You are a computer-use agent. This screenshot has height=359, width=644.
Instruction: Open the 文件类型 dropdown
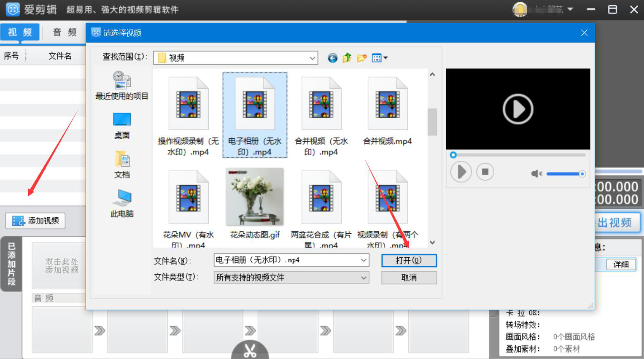[x=291, y=278]
